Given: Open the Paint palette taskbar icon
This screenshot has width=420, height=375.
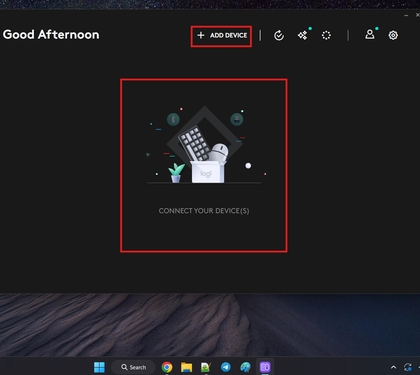Looking at the screenshot, I should coord(245,367).
